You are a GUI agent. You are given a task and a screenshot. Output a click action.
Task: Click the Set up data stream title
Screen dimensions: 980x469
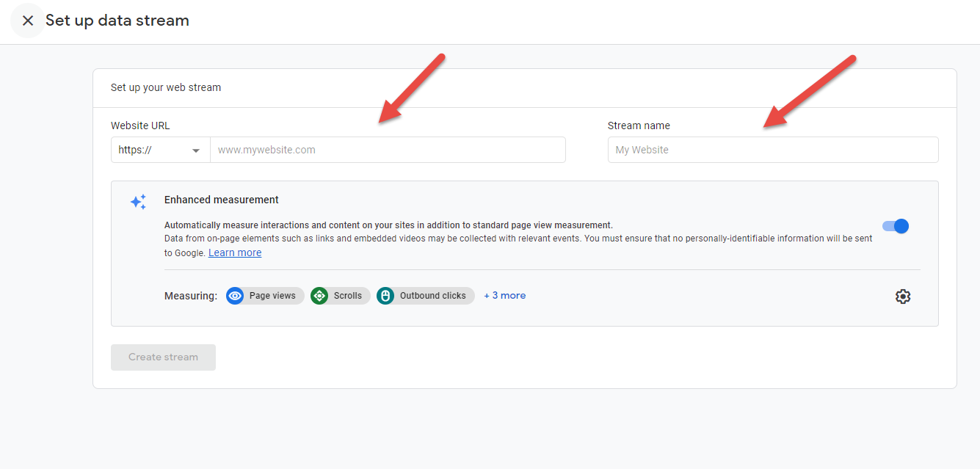coord(117,21)
